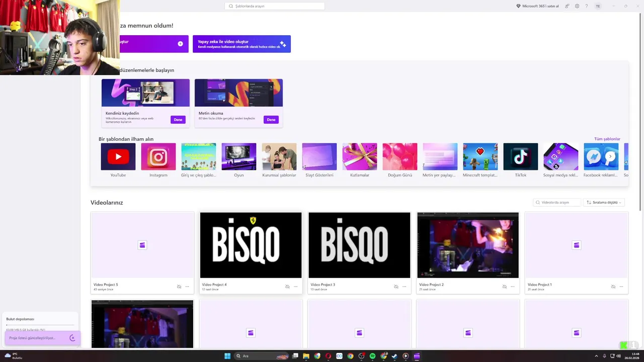The height and width of the screenshot is (362, 644).
Task: Click cloud backup icon for Video Project 4
Action: [x=287, y=287]
